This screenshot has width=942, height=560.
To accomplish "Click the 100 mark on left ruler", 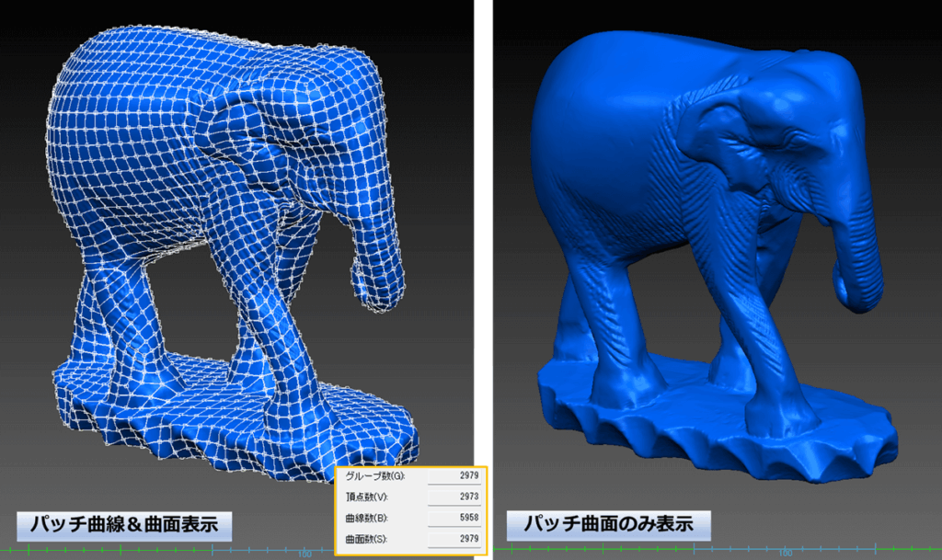I will [302, 554].
